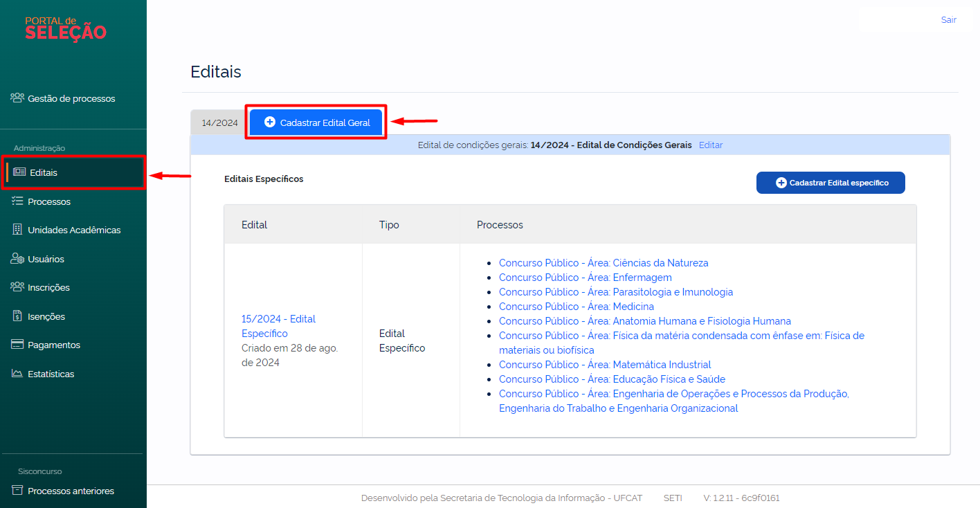Click the Inscrições people icon
980x508 pixels.
coord(17,287)
